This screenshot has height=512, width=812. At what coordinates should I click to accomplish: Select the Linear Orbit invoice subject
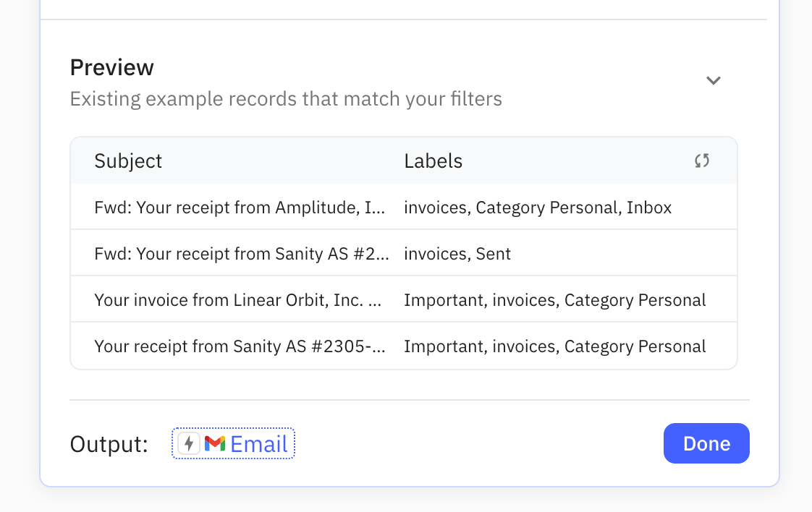coord(237,300)
